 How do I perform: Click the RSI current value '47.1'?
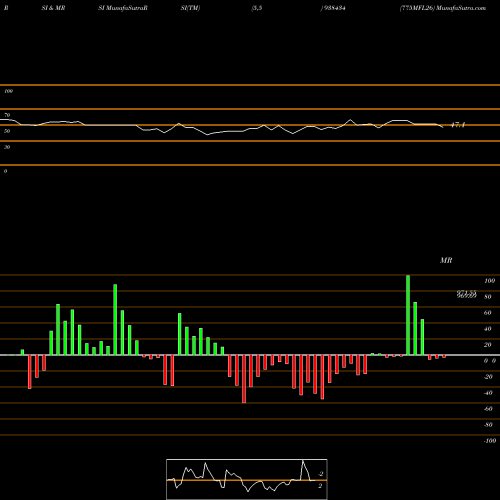458,125
